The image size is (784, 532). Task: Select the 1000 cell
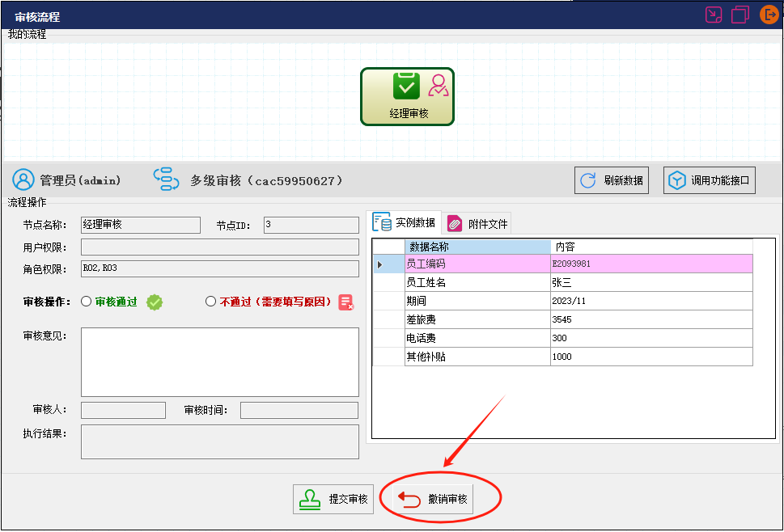coord(651,357)
